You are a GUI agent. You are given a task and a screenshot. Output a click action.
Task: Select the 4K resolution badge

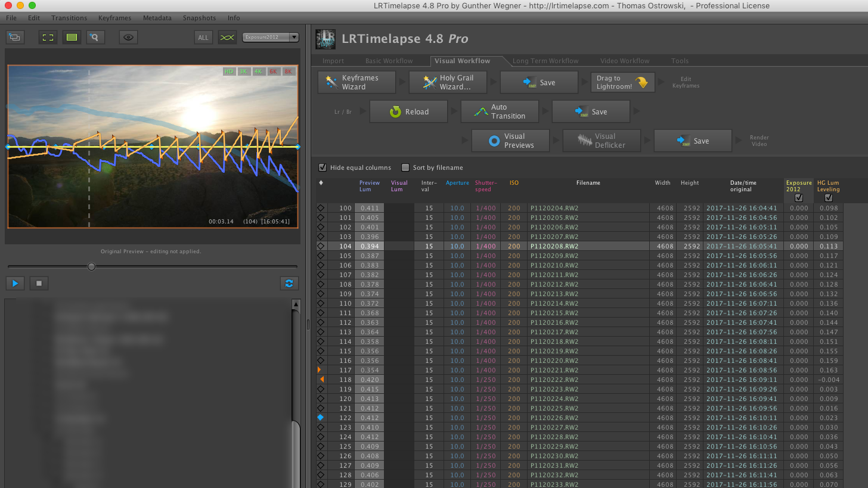point(259,72)
